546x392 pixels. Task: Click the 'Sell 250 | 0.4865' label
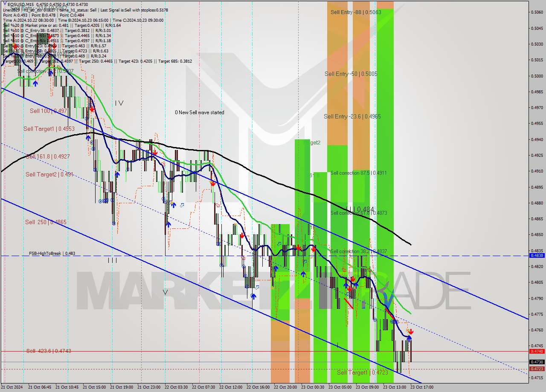[x=46, y=222]
